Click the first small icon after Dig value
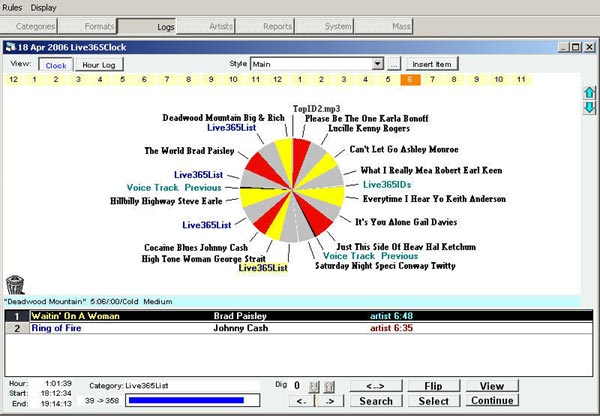The width and height of the screenshot is (600, 416). pos(314,387)
